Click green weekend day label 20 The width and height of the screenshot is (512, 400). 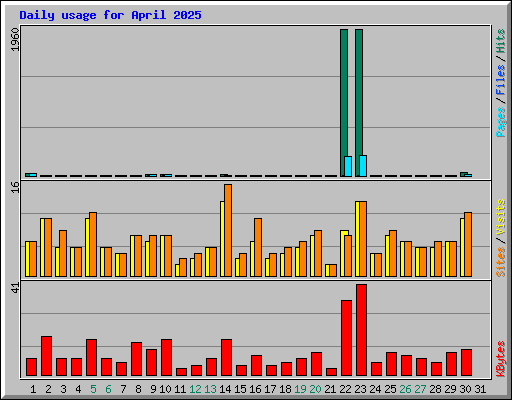click(315, 389)
